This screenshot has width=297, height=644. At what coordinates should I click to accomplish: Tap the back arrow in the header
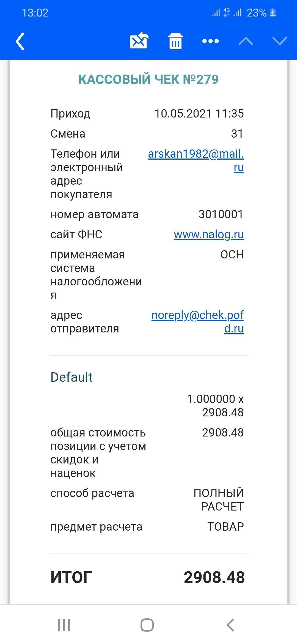pyautogui.click(x=20, y=41)
